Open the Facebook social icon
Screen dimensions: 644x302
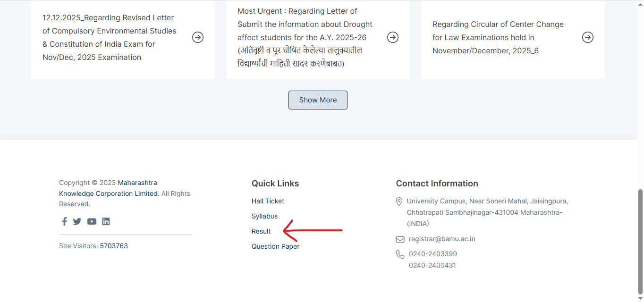pos(64,221)
